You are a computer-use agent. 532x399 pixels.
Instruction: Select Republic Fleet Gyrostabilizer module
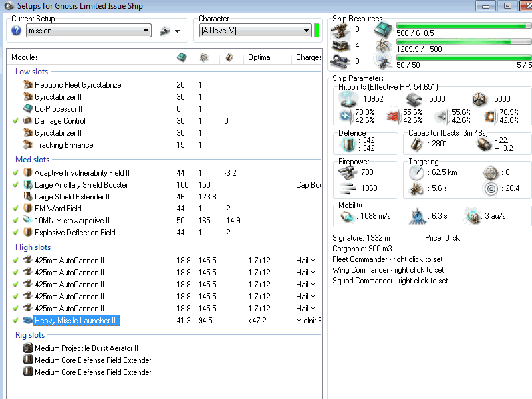click(x=78, y=85)
